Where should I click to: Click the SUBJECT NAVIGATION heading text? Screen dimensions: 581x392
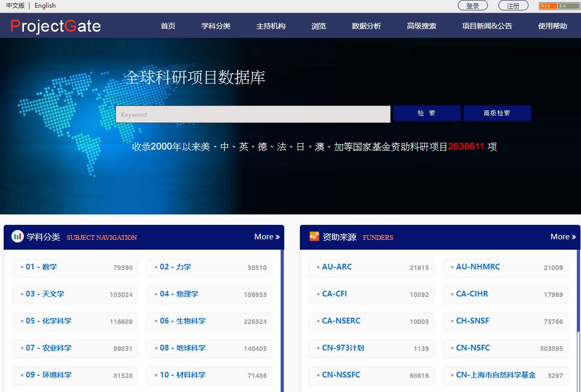102,238
